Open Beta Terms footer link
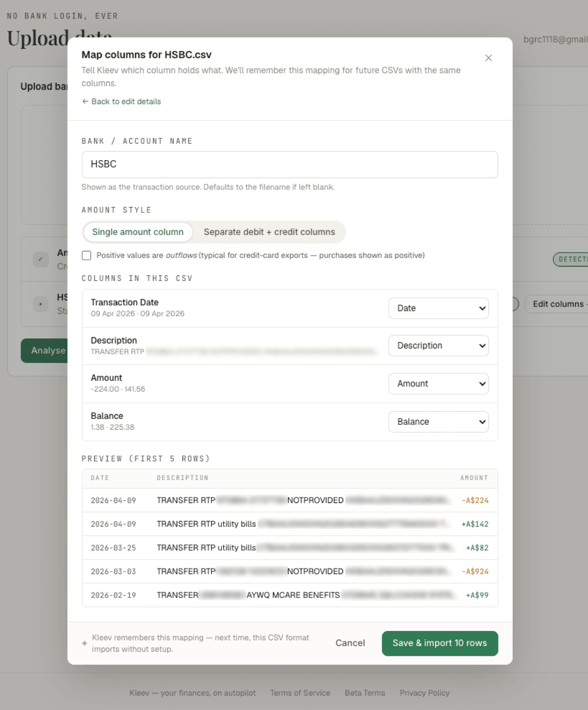588x710 pixels. pos(365,693)
